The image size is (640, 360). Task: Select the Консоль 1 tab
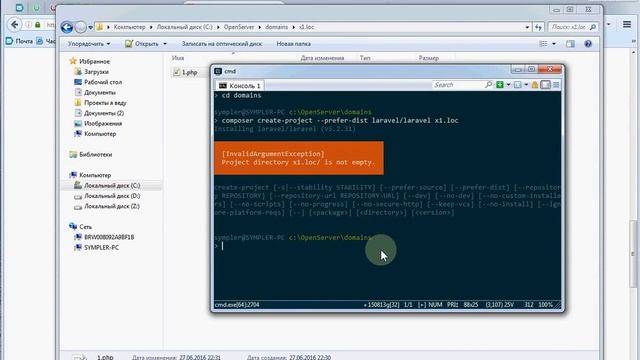pos(240,85)
